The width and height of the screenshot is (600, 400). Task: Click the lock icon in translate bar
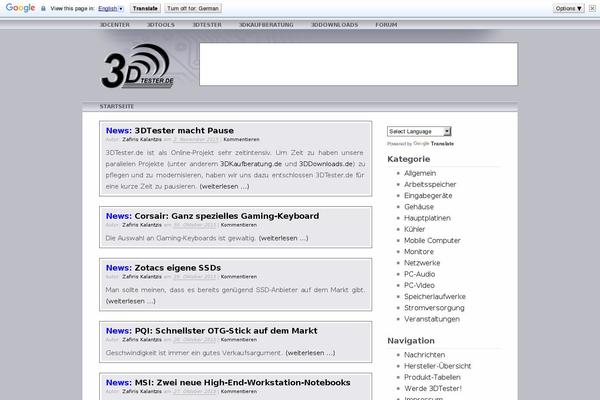click(43, 8)
